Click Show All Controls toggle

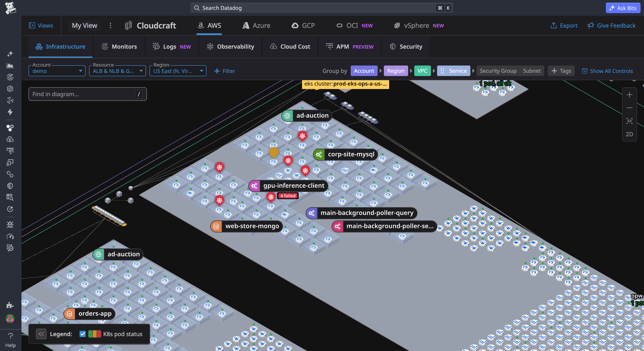tap(607, 71)
